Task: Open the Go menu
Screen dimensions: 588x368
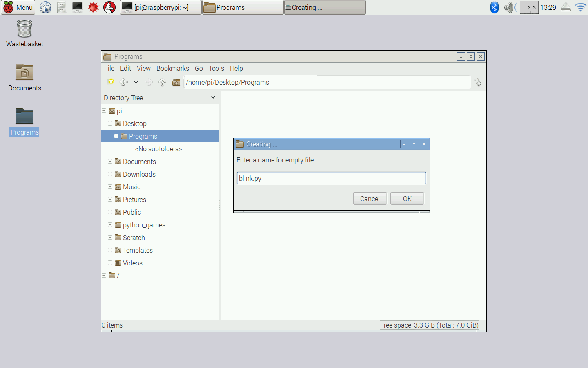Action: point(199,68)
